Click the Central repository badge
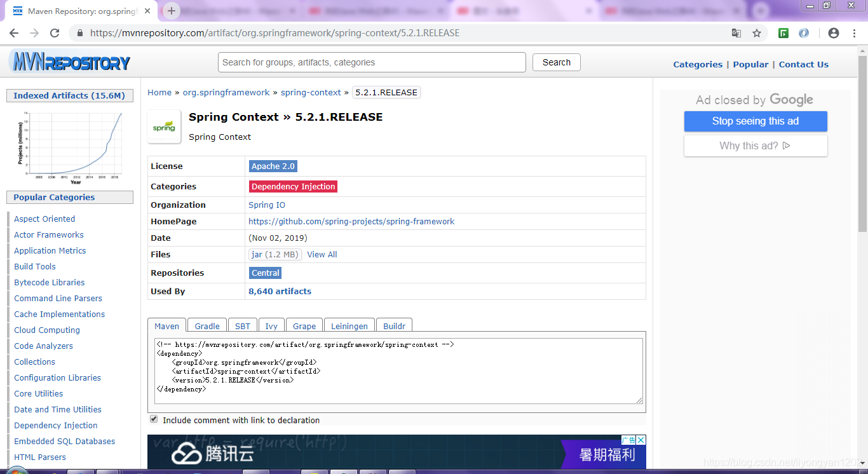Viewport: 868px width, 474px height. [266, 273]
